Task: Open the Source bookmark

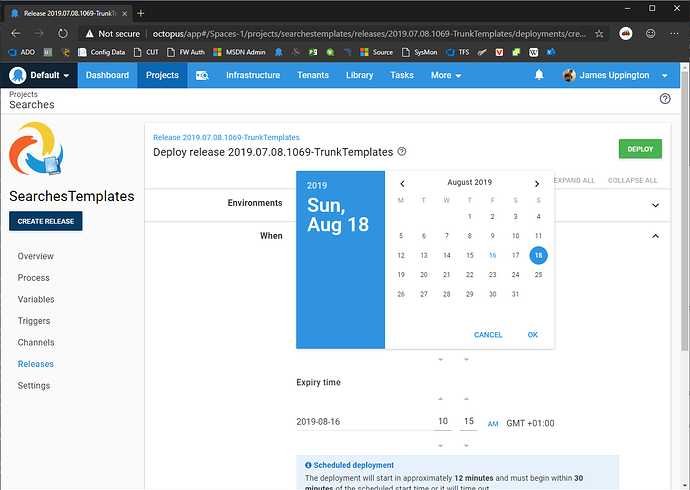Action: tap(376, 52)
